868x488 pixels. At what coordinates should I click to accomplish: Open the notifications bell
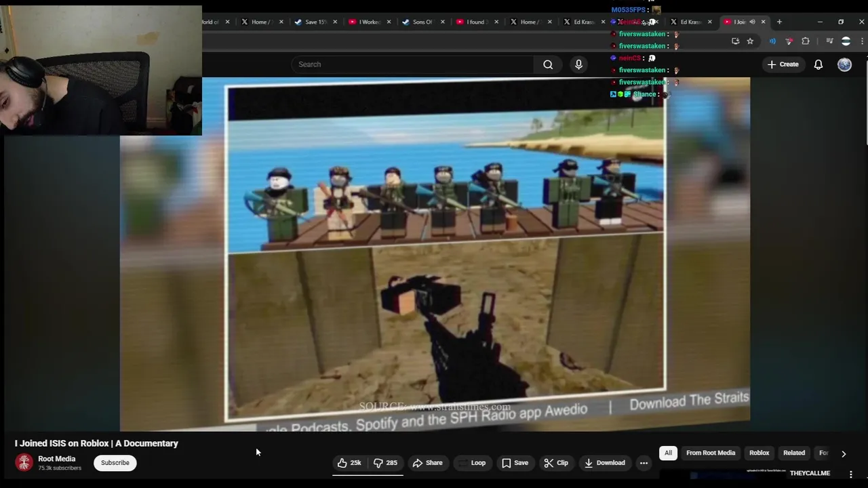(818, 64)
